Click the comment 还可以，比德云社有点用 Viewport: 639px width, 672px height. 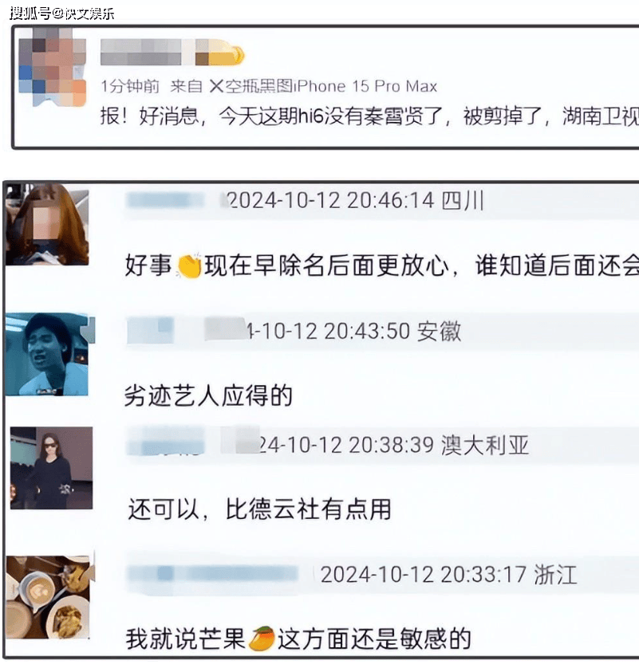[260, 509]
